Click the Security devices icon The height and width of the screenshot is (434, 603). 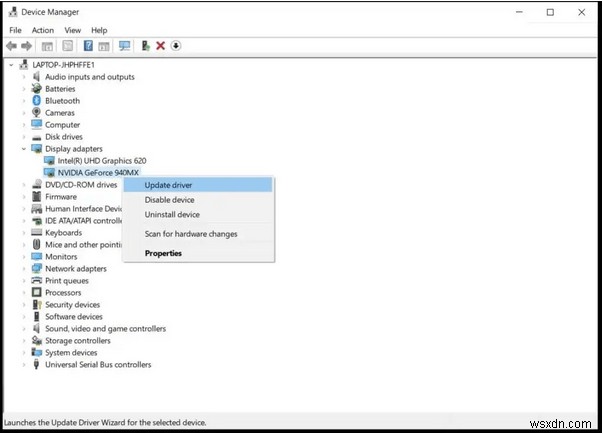(x=37, y=304)
